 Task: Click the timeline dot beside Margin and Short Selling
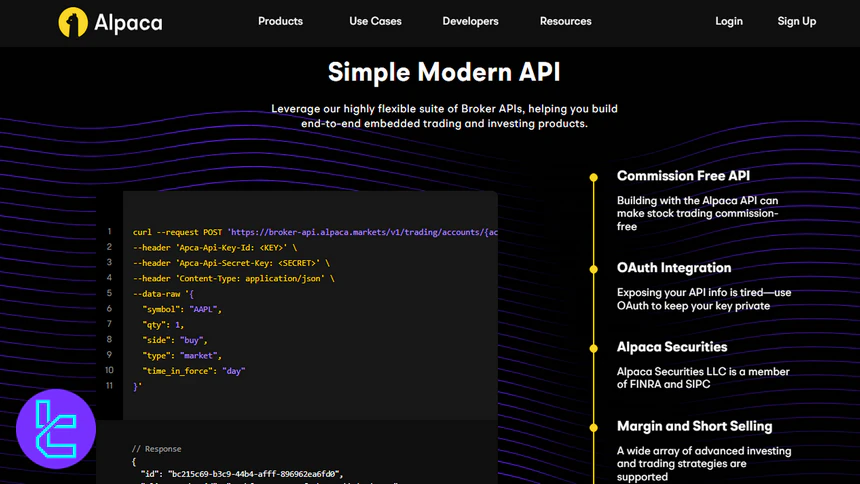coord(593,427)
